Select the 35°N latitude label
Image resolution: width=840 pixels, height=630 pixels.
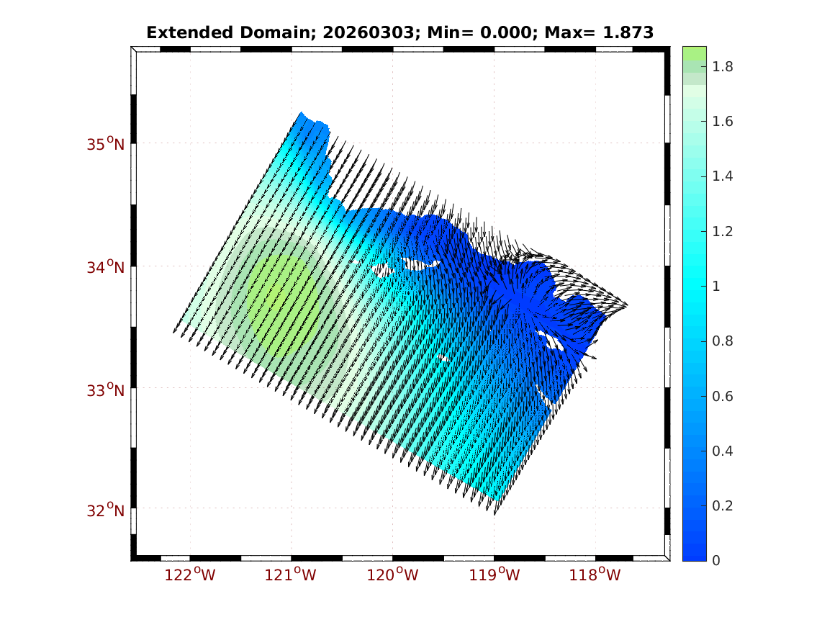tap(106, 144)
